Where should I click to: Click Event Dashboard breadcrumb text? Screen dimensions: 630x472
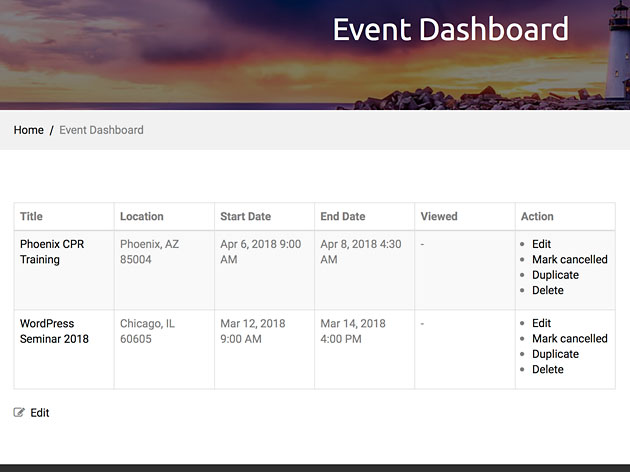101,130
